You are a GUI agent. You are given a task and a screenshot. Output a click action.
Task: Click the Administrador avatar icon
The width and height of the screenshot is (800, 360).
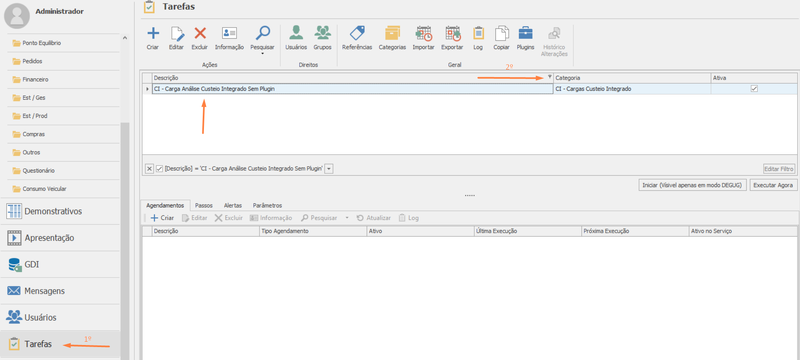coord(17,15)
